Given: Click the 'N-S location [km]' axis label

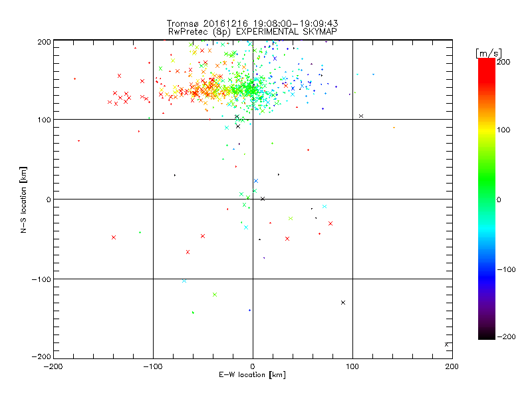Looking at the screenshot, I should point(23,199).
